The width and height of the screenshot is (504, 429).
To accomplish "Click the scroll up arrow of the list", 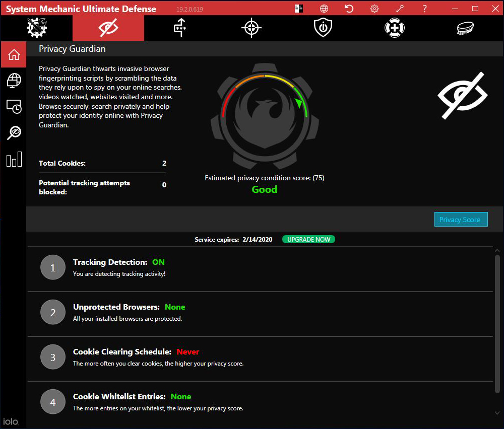I will 497,250.
